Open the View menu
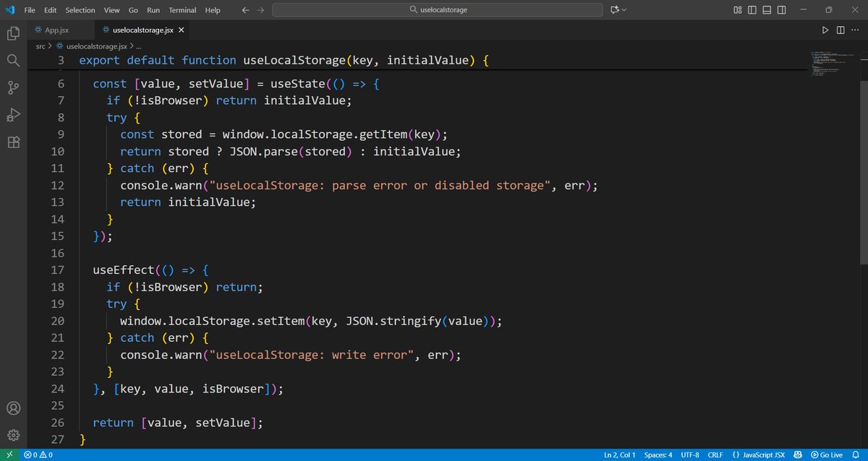Viewport: 868px width, 461px height. click(x=111, y=10)
